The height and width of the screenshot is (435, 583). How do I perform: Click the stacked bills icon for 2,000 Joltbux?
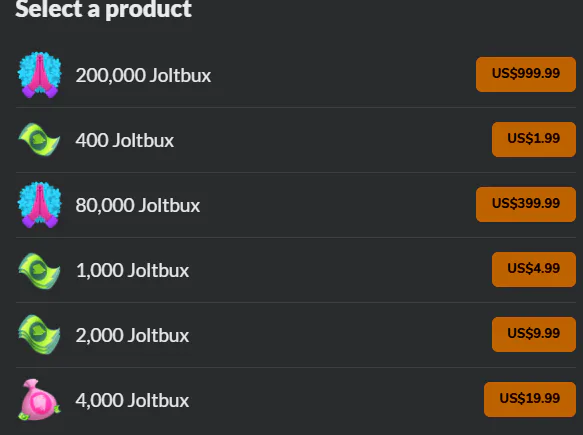(39, 335)
